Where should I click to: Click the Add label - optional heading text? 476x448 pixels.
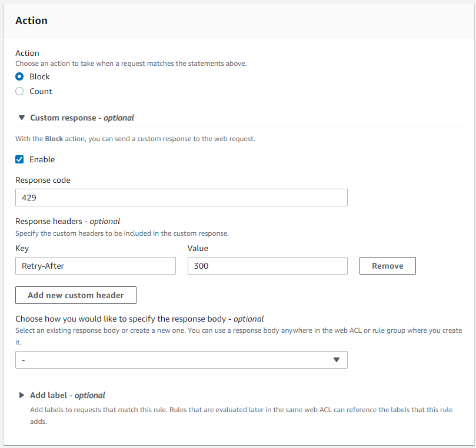(68, 395)
